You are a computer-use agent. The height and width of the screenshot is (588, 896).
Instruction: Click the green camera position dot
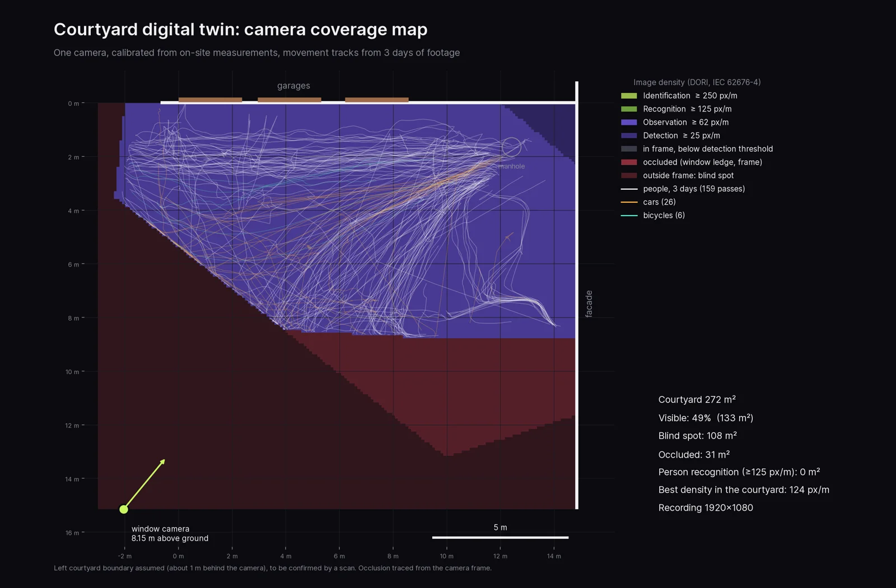click(124, 509)
